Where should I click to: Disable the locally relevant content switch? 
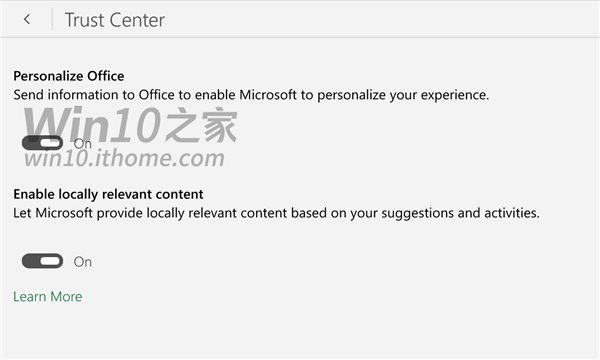42,261
